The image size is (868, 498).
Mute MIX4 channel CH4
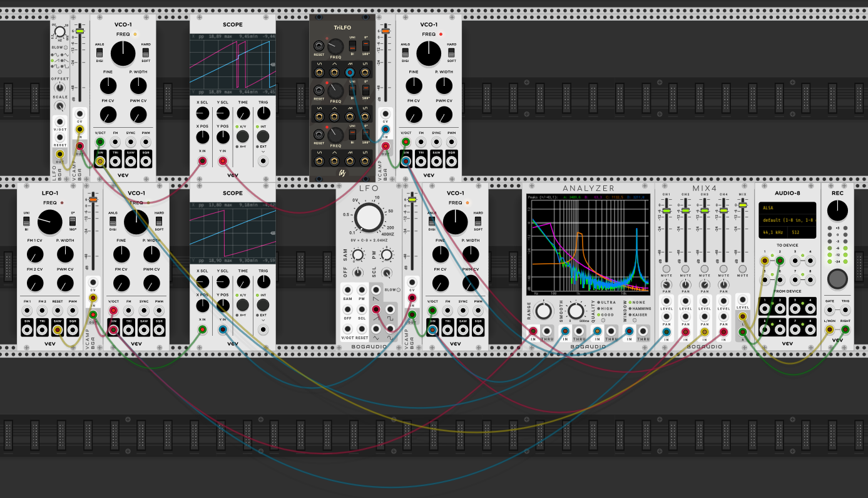click(x=723, y=268)
